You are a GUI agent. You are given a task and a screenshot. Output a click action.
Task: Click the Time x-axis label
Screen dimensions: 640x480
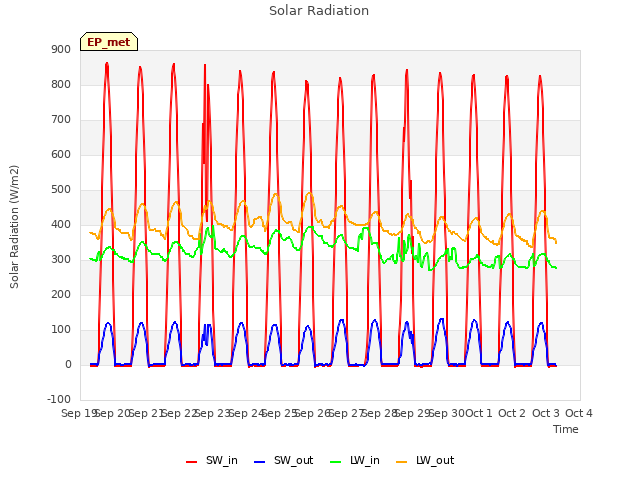click(566, 429)
